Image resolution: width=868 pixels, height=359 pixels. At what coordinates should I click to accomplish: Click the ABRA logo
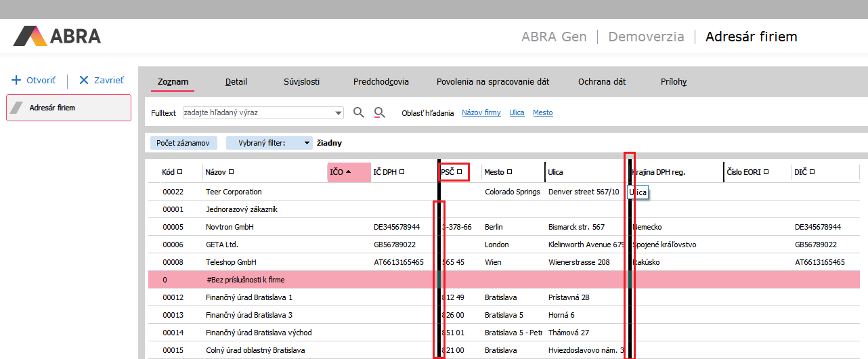(x=57, y=36)
